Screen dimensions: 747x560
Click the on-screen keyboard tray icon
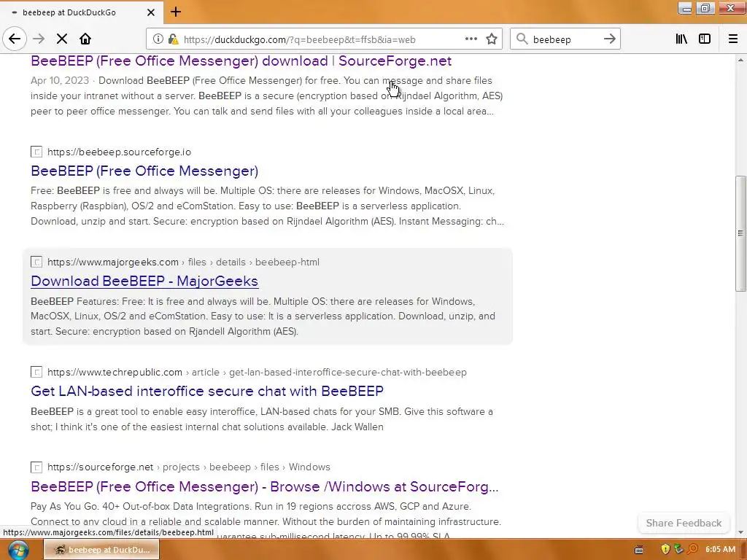tap(639, 550)
